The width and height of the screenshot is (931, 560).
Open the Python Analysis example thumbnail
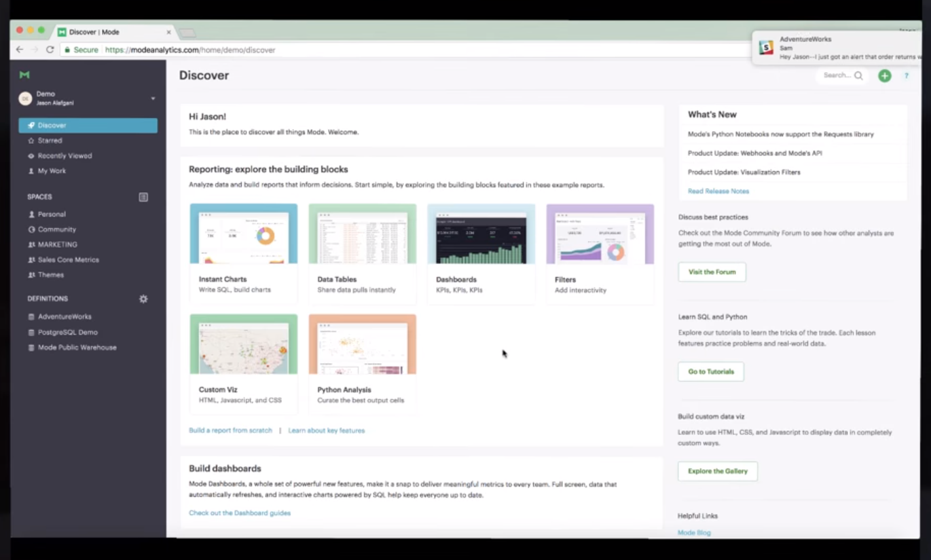(x=363, y=344)
